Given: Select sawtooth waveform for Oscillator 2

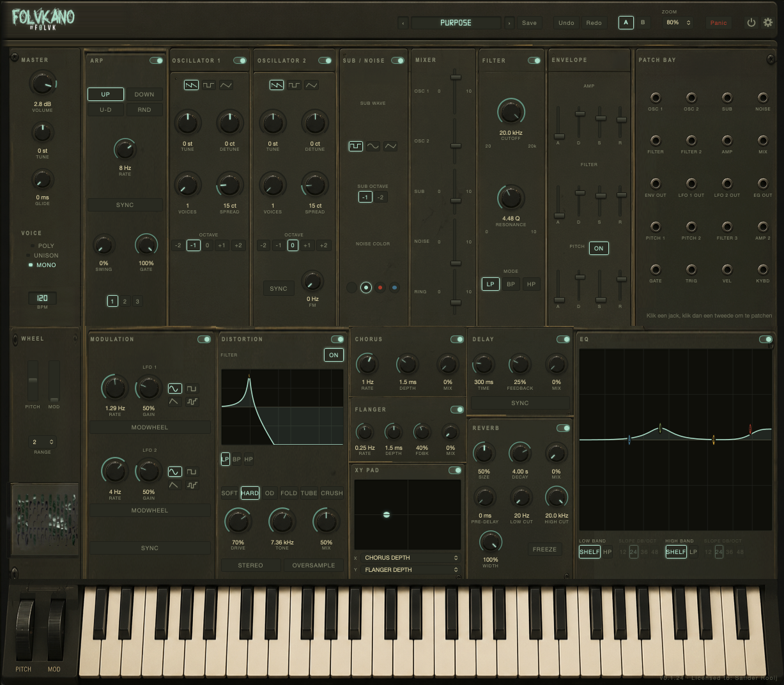Looking at the screenshot, I should point(277,85).
